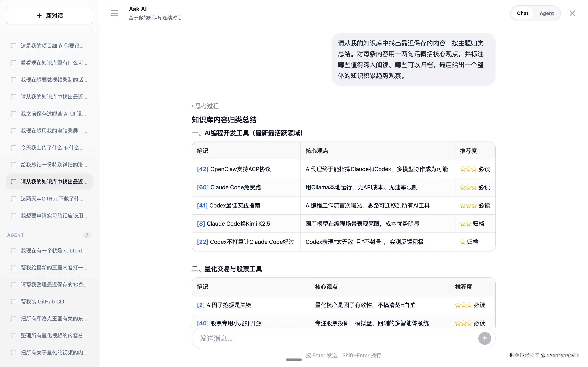Click chat icon next to 我想要申请实习 conversation
This screenshot has width=588, height=367.
pos(14,215)
